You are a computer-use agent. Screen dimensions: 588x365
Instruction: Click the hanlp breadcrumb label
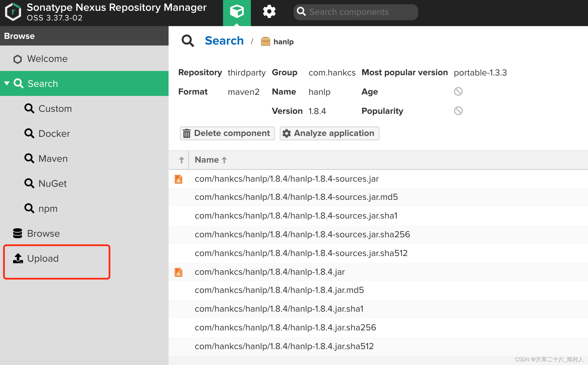283,42
